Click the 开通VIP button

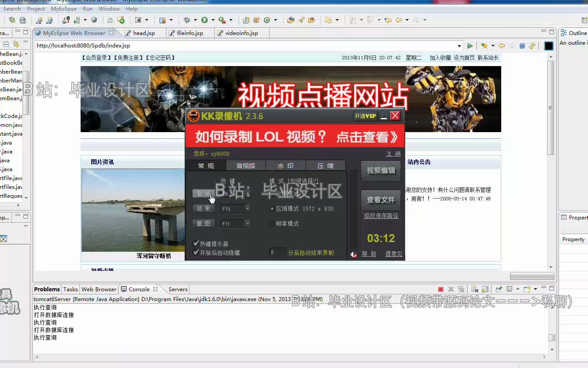365,116
